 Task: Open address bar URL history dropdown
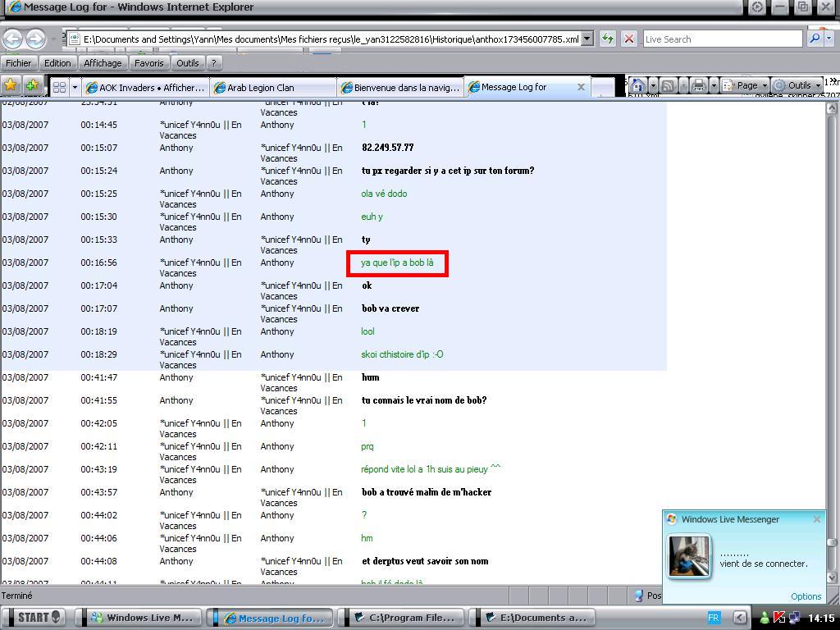587,39
